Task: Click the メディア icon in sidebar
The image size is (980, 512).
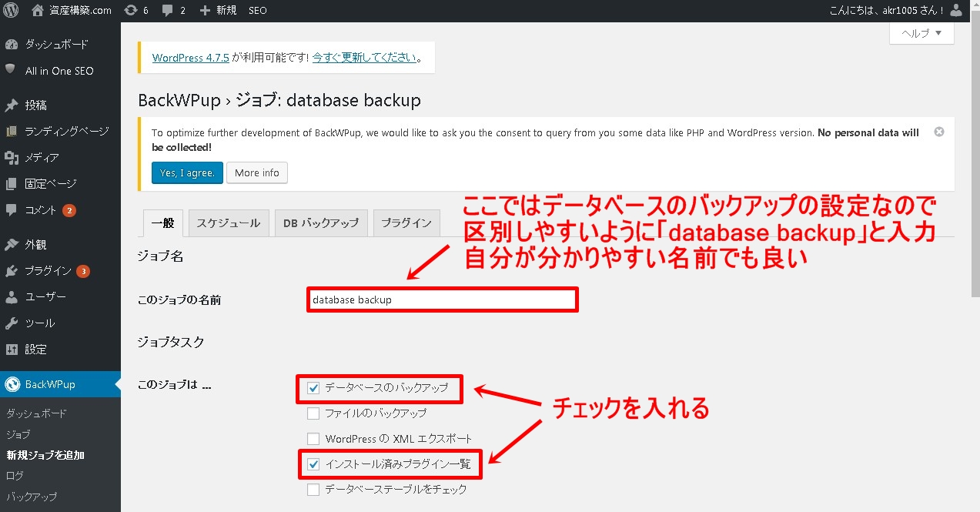Action: (x=11, y=158)
